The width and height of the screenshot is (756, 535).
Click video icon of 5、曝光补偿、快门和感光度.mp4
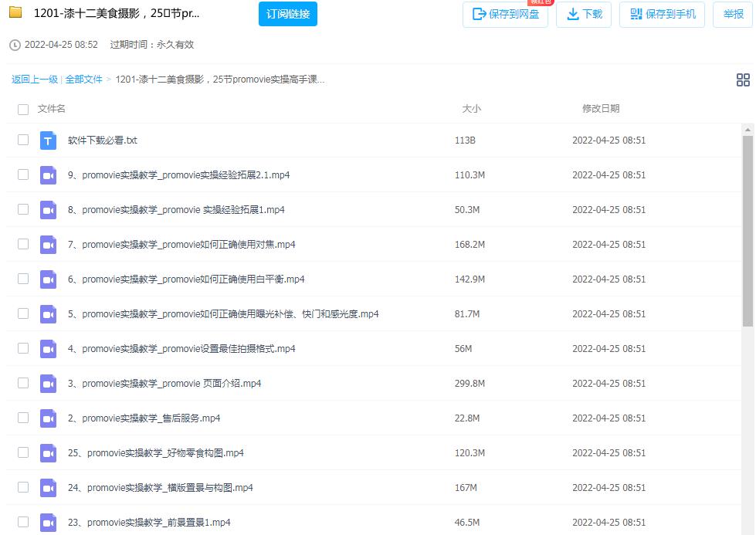pos(48,313)
